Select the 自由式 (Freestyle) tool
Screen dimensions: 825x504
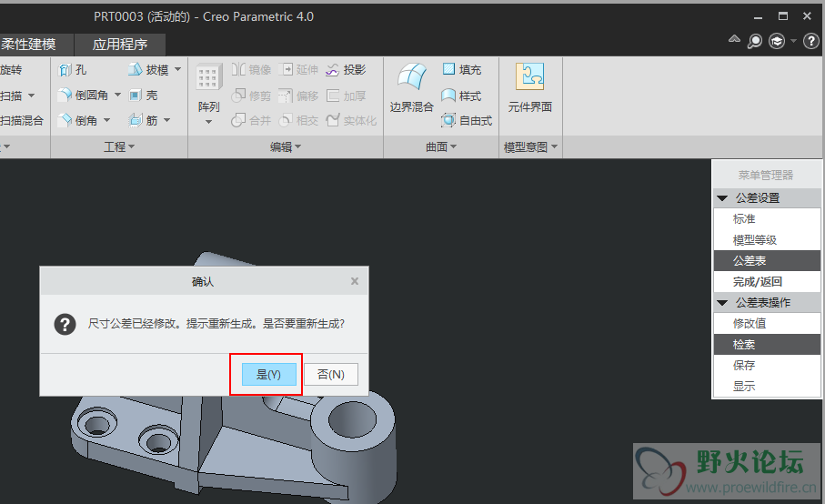click(x=467, y=120)
